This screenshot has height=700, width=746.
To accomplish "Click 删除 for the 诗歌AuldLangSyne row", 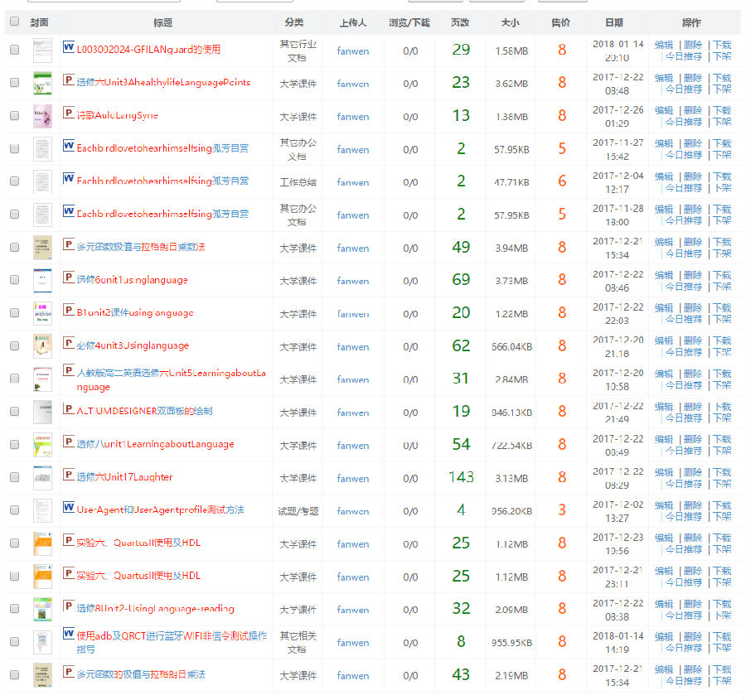I will coord(693,110).
